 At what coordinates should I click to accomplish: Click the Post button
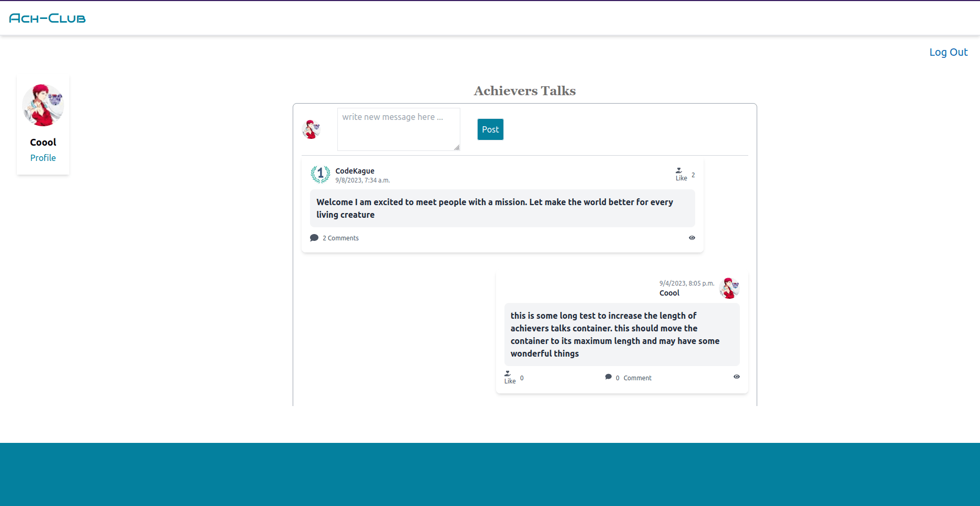tap(490, 129)
